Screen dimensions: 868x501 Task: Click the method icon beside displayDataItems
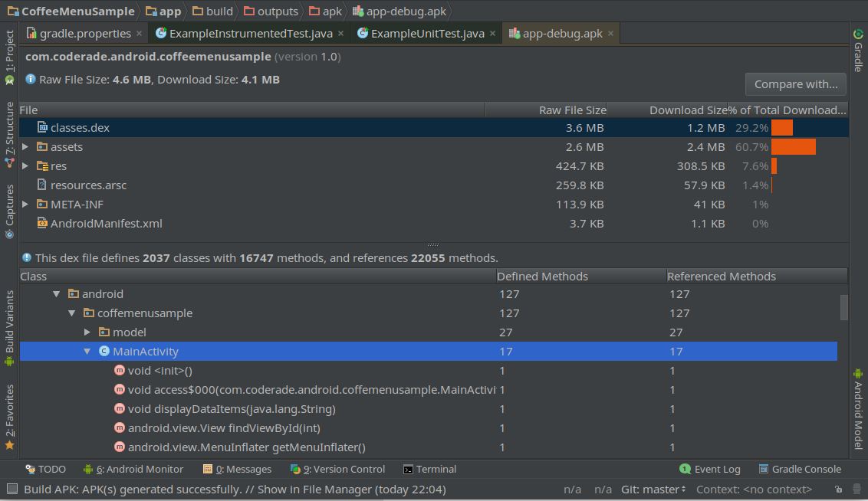click(x=119, y=408)
